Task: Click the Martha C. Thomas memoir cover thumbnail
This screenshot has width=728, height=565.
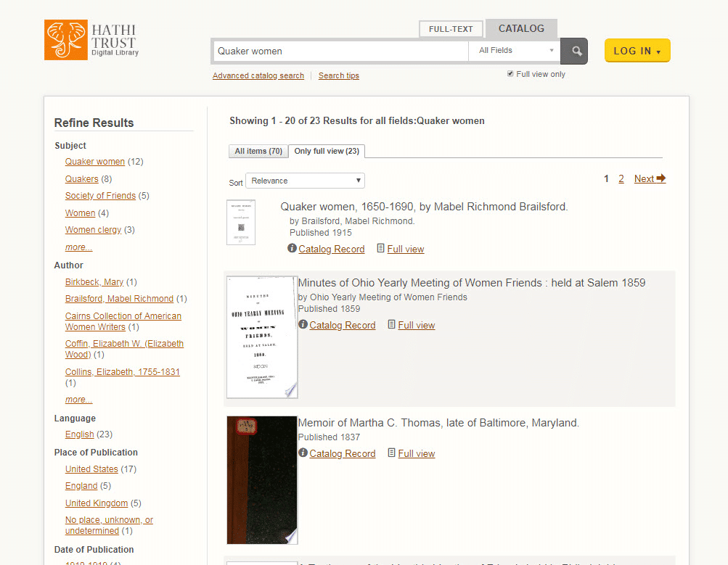Action: 262,480
